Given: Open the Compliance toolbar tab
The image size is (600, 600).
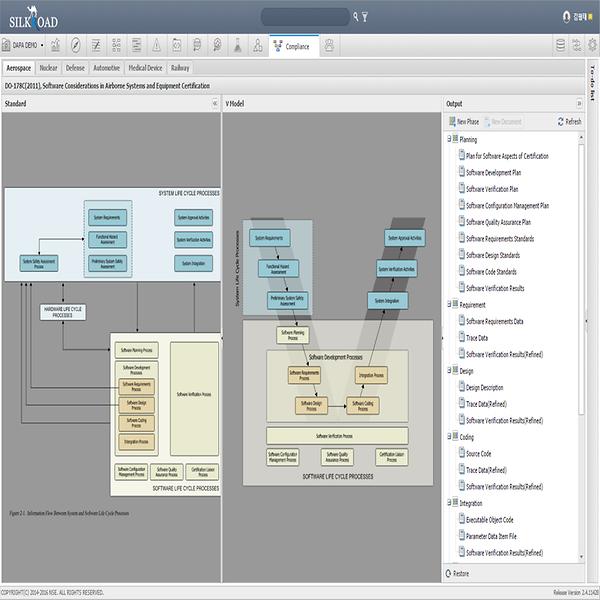Looking at the screenshot, I should tap(293, 46).
